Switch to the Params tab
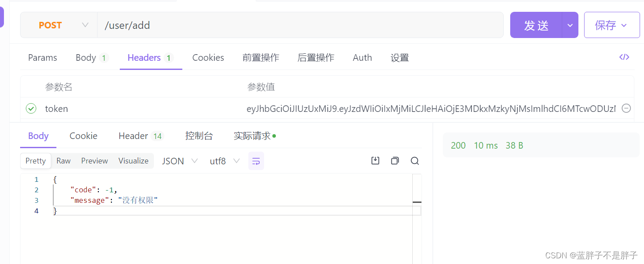The height and width of the screenshot is (264, 644). pos(42,58)
